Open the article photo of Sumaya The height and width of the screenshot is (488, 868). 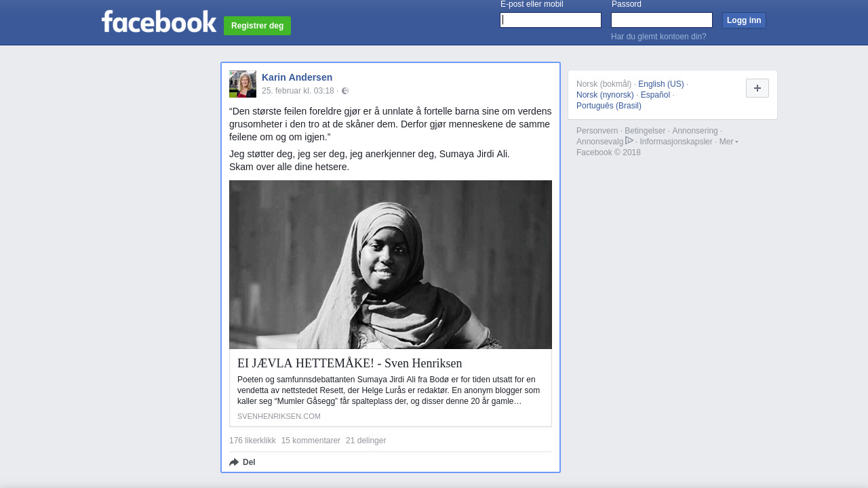tap(391, 264)
